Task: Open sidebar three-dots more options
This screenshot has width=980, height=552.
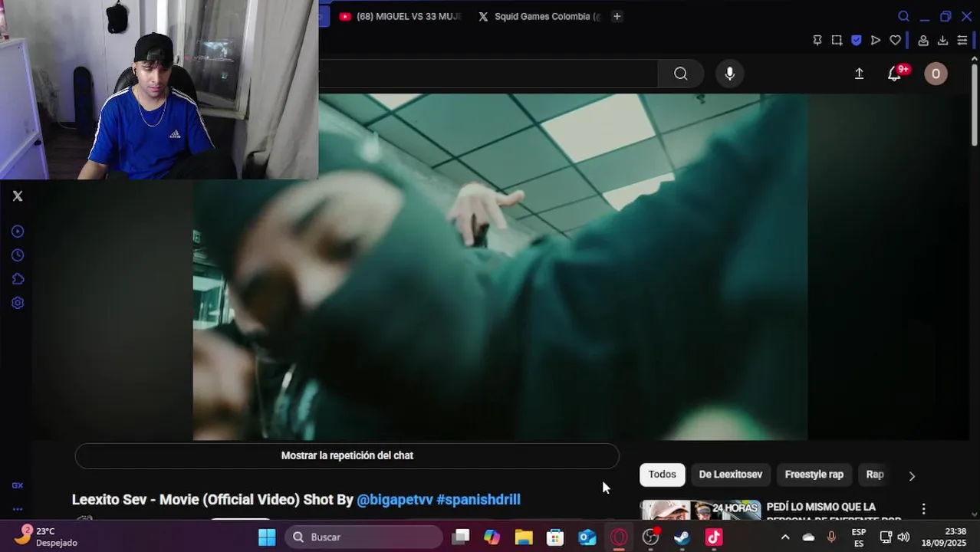Action: (x=18, y=509)
